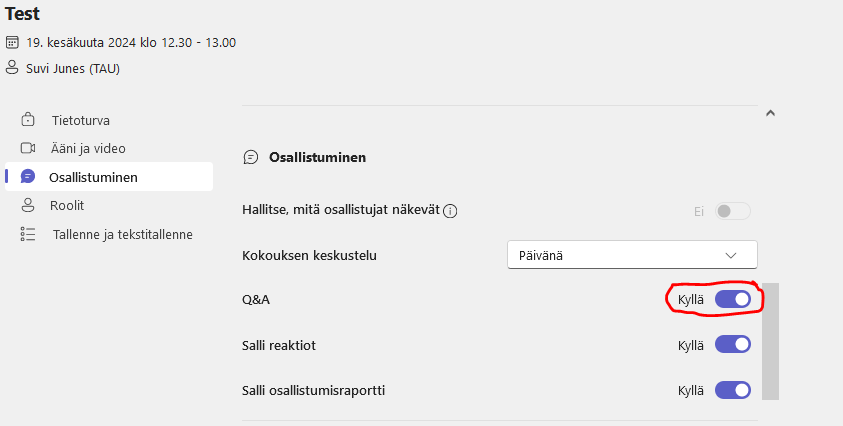The image size is (843, 426).
Task: Click the Osallistuminen section heading
Action: coord(317,157)
